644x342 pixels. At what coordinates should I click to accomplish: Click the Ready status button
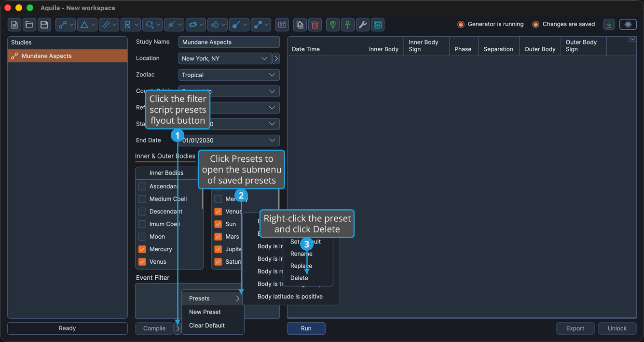[x=68, y=328]
